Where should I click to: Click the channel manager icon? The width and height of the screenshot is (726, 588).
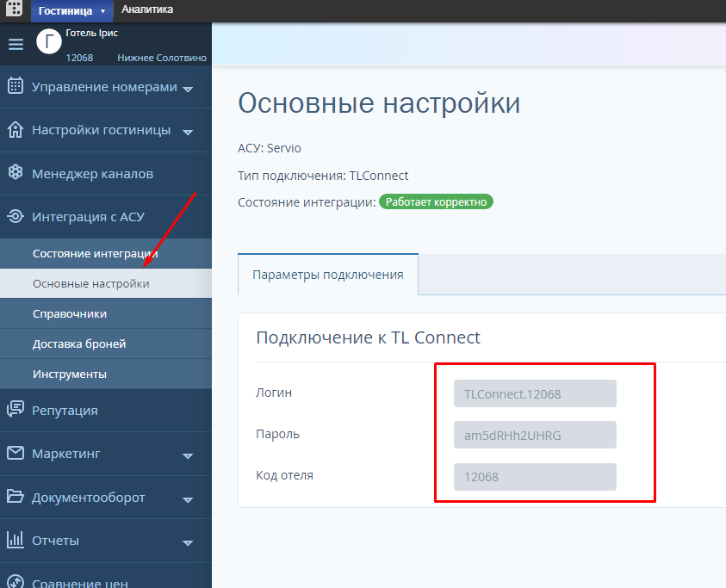15,173
